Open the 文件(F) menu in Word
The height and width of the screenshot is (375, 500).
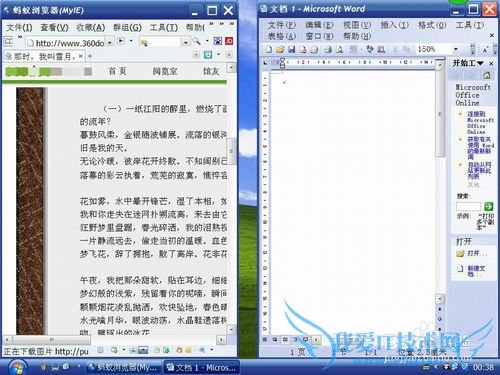click(x=282, y=25)
